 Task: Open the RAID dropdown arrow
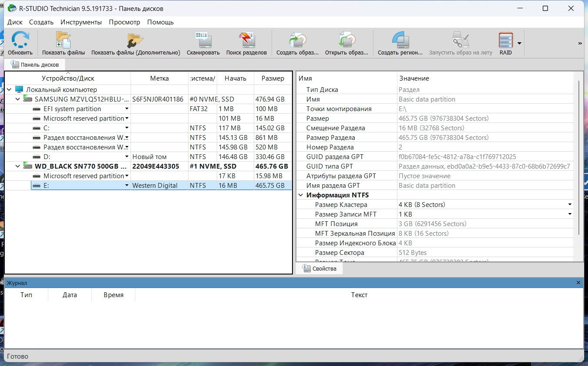pyautogui.click(x=519, y=44)
